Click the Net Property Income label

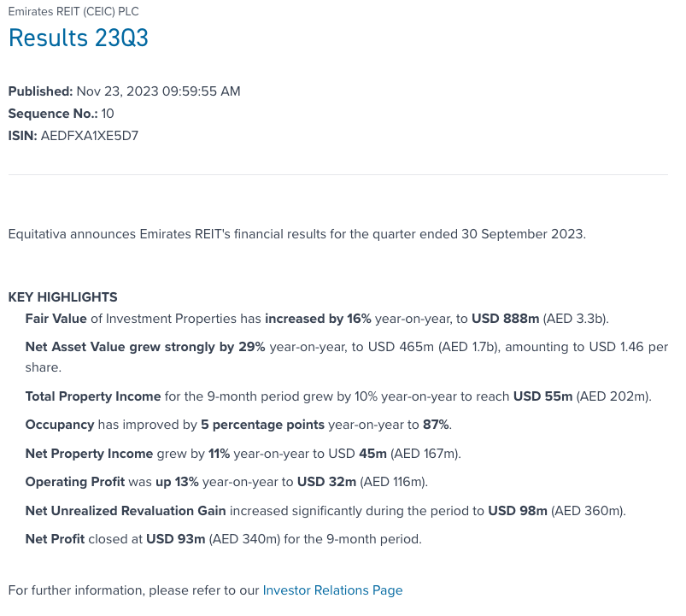(x=89, y=454)
